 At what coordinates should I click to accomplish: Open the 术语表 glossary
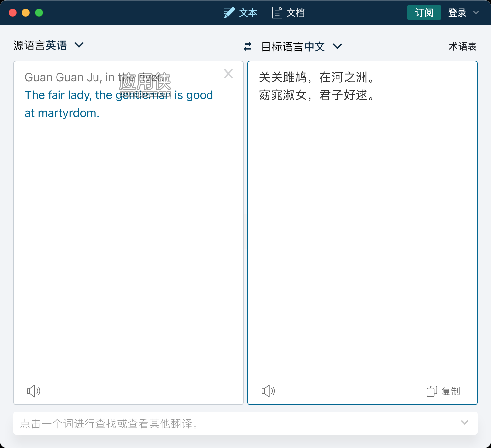coord(463,46)
